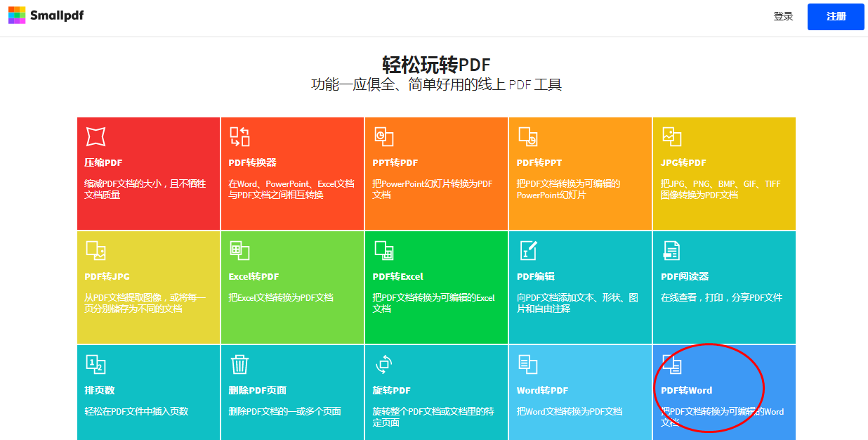Click the blue 注册 sign-up button
This screenshot has height=440, width=868.
click(x=836, y=17)
